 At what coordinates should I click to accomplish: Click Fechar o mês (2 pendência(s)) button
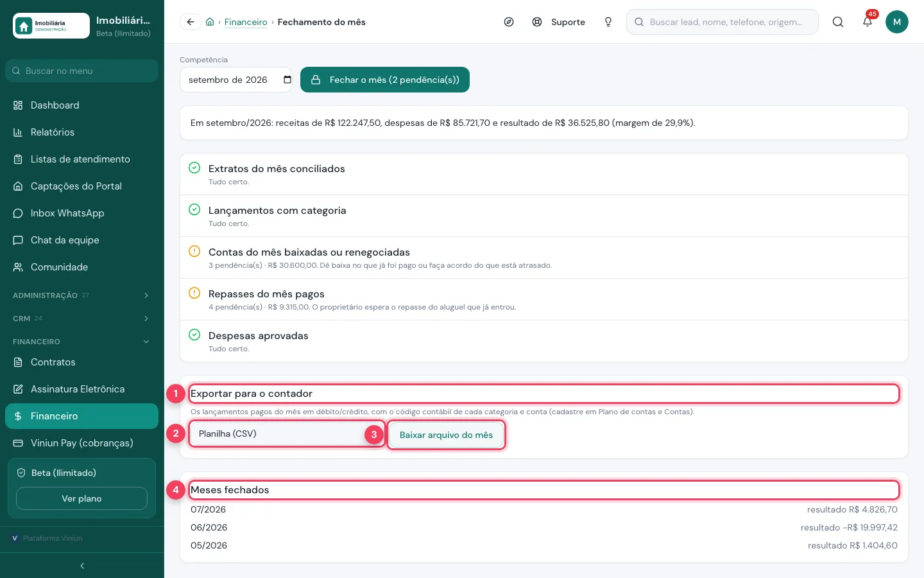pyautogui.click(x=385, y=80)
